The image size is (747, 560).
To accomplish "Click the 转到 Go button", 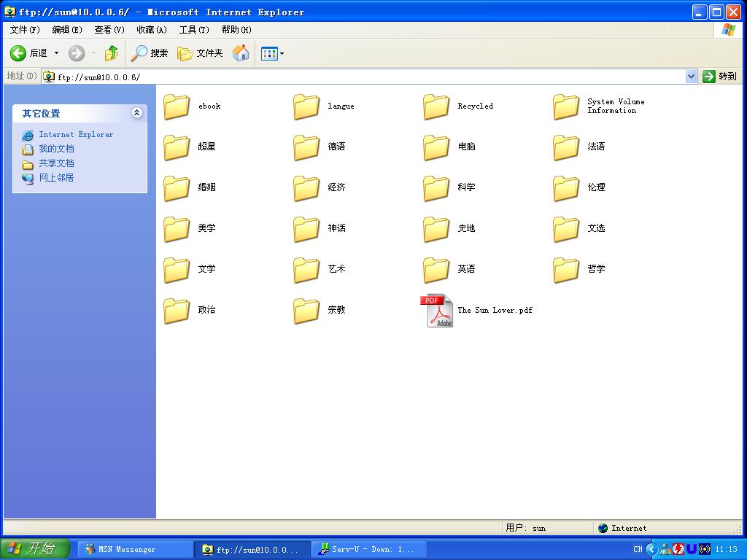I will pos(719,77).
